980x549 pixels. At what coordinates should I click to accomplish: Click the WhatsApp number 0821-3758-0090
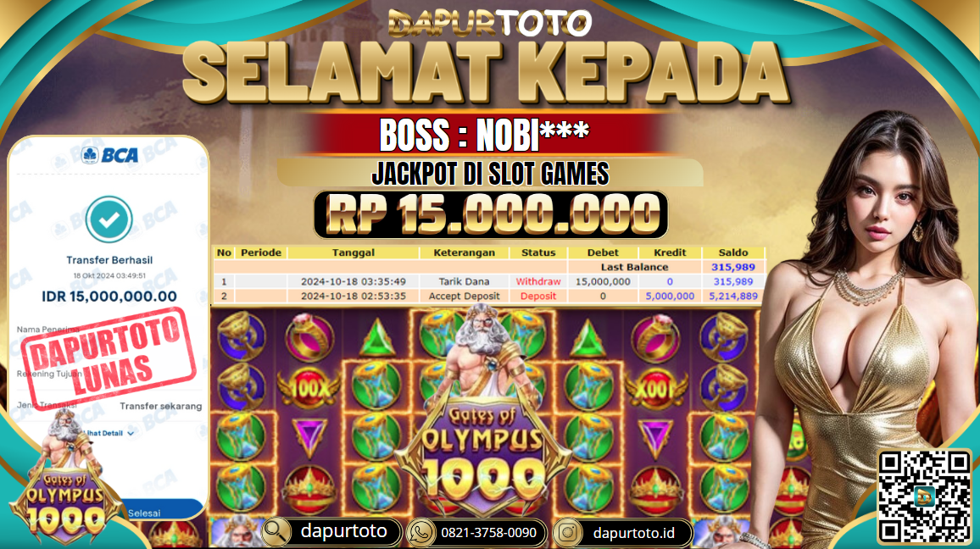(488, 533)
